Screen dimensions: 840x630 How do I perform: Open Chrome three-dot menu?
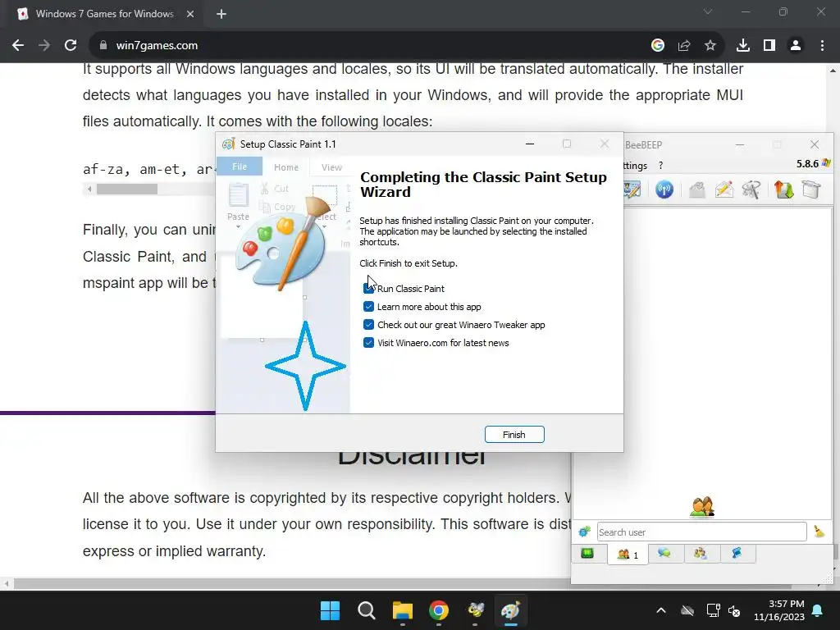click(x=822, y=46)
